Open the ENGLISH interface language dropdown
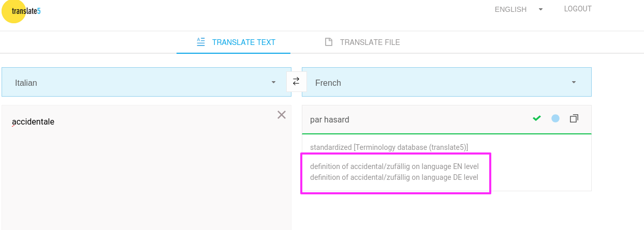 518,9
